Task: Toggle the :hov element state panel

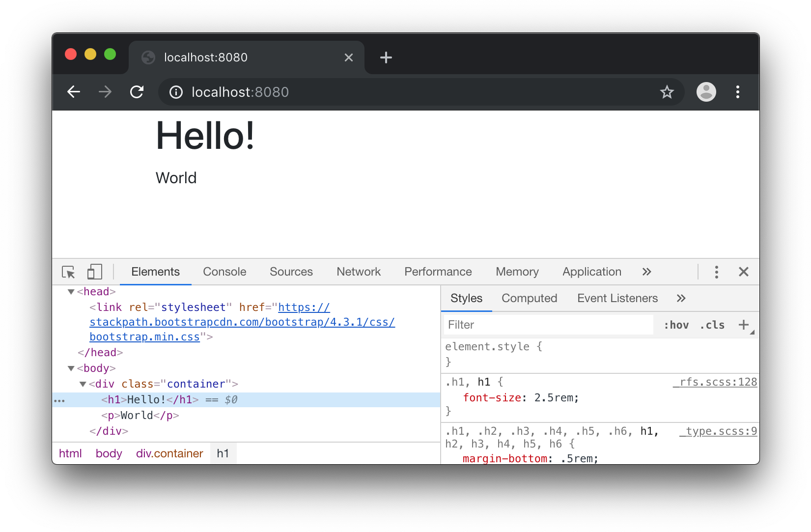Action: point(676,325)
